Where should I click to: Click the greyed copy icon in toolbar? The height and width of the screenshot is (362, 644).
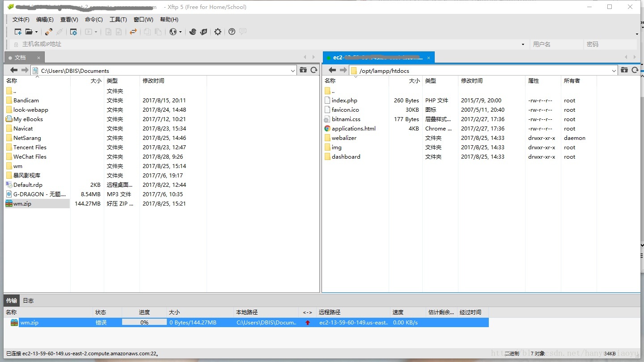[147, 32]
